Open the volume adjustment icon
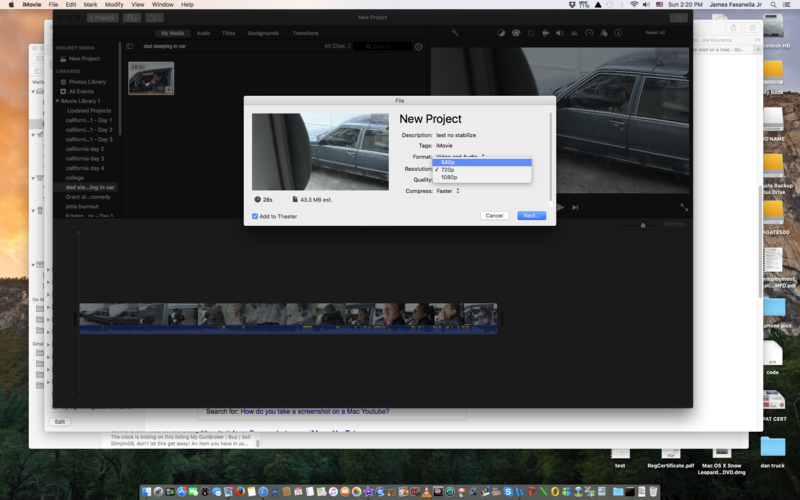 [x=559, y=33]
